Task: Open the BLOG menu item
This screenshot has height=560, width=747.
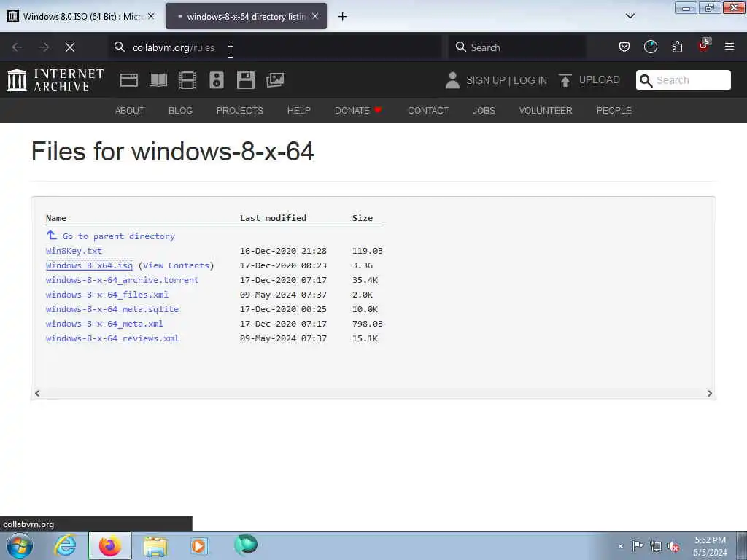Action: click(x=181, y=111)
